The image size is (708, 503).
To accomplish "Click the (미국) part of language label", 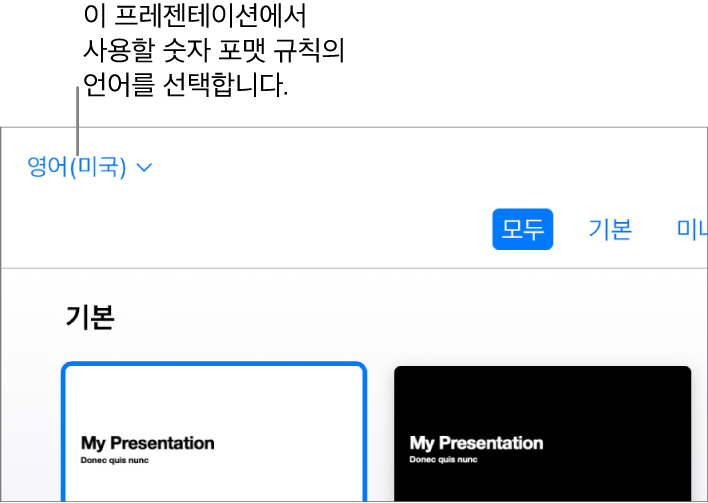I will point(98,167).
